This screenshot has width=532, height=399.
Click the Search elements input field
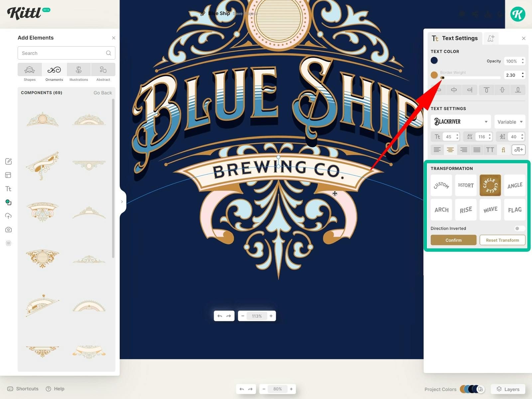coord(63,53)
